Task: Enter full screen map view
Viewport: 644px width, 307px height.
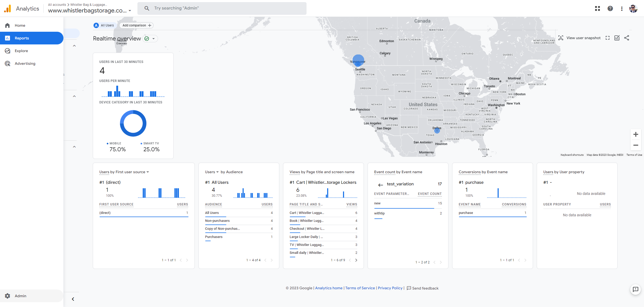Action: 608,38
